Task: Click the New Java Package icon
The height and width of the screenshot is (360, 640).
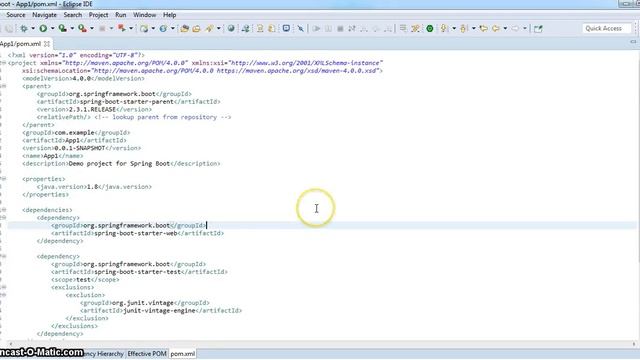Action: 144,29
